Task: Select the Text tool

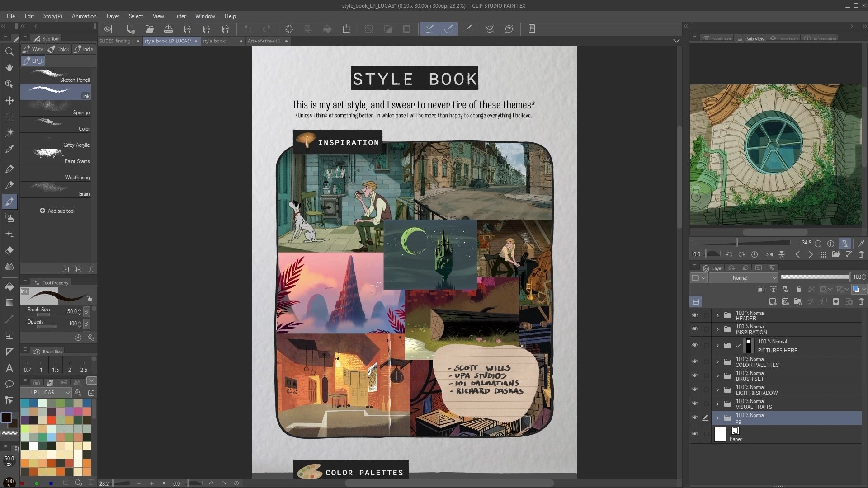Action: 9,368
